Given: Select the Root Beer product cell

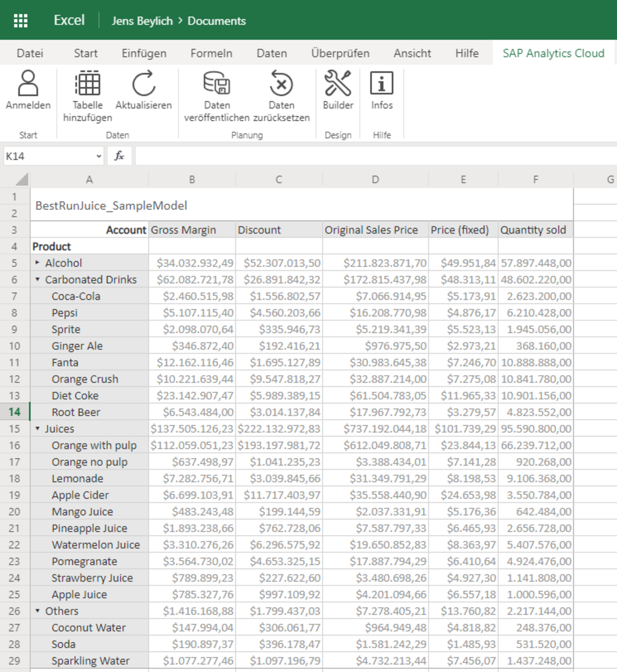Looking at the screenshot, I should [89, 412].
